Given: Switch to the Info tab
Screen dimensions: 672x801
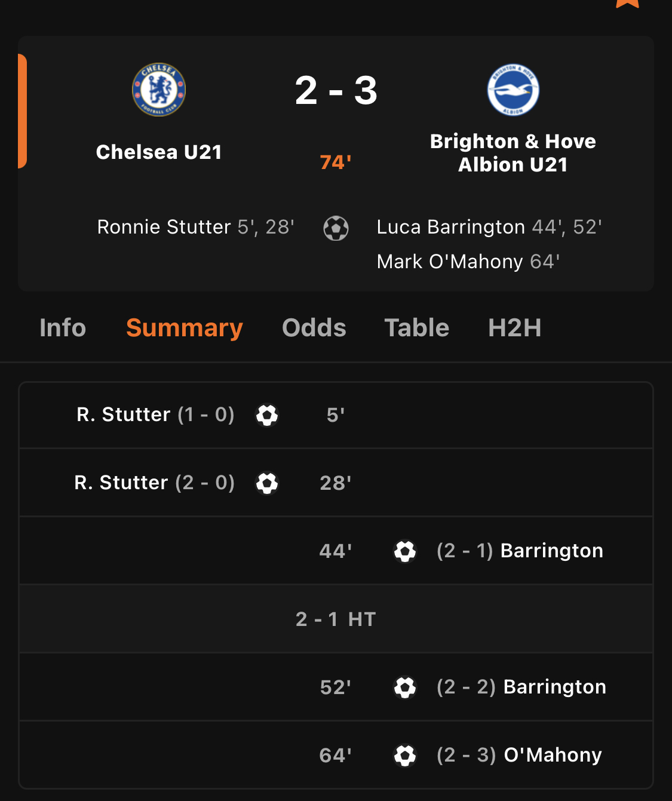Looking at the screenshot, I should [63, 328].
